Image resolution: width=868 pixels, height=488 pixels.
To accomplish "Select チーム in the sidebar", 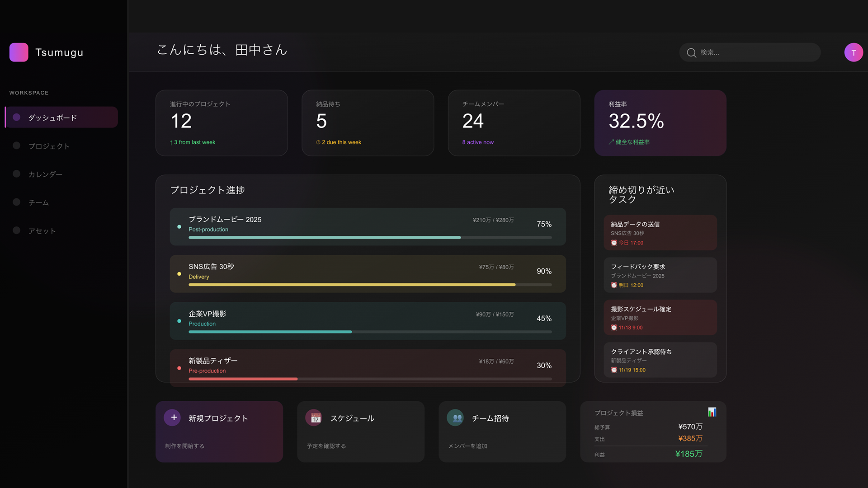I will coord(38,202).
